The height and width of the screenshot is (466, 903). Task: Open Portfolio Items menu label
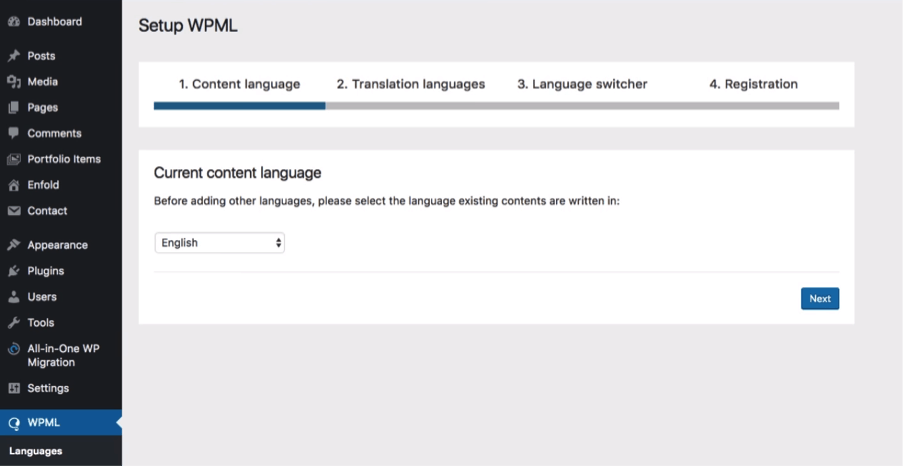click(64, 159)
